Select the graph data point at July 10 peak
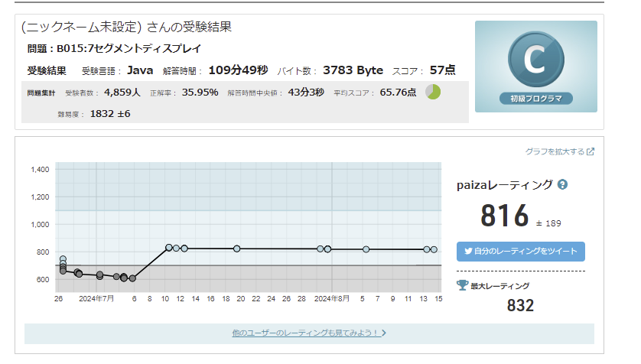 169,248
